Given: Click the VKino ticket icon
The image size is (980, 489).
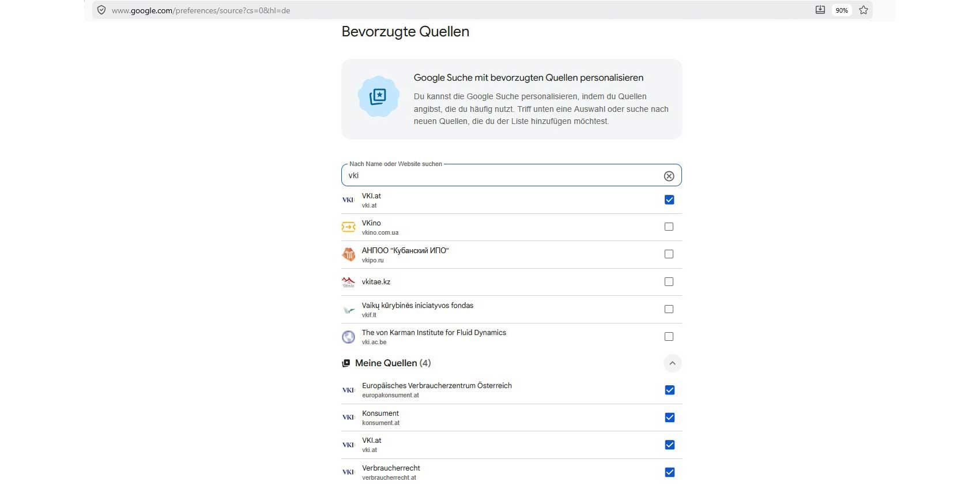Looking at the screenshot, I should pyautogui.click(x=348, y=227).
